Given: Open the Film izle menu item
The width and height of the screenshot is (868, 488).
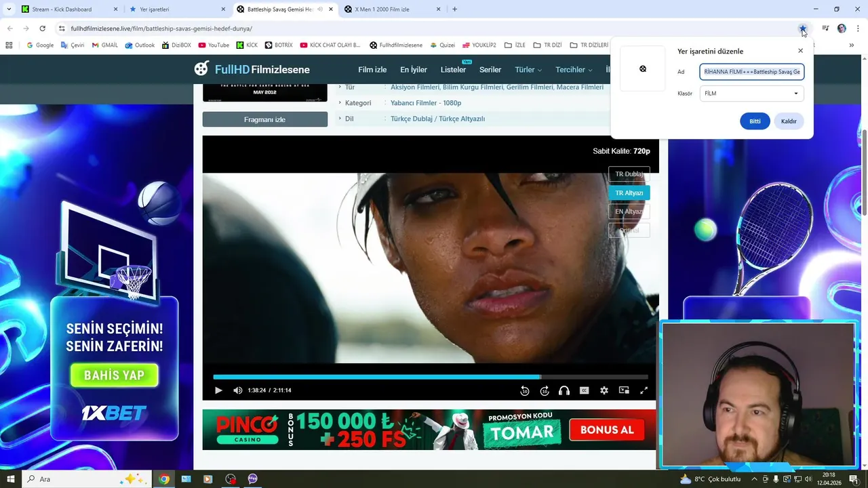Looking at the screenshot, I should (x=372, y=70).
